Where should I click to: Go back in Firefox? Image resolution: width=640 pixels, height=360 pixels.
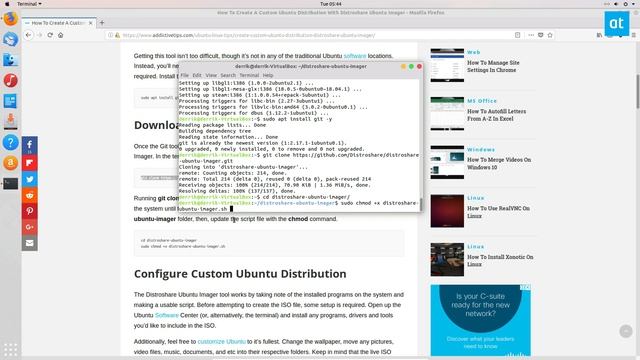[x=28, y=35]
